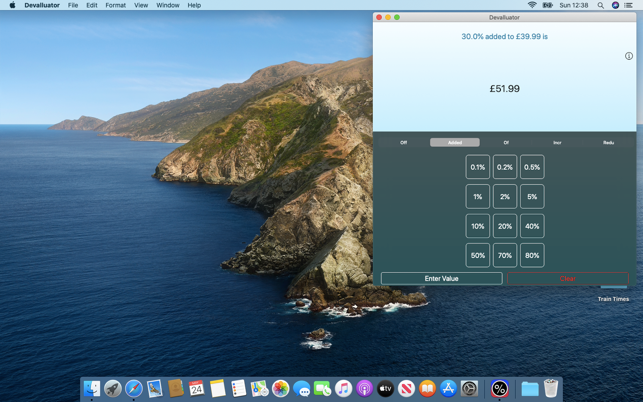Image resolution: width=643 pixels, height=402 pixels.
Task: Tap the 40% percentage button
Action: tap(532, 226)
